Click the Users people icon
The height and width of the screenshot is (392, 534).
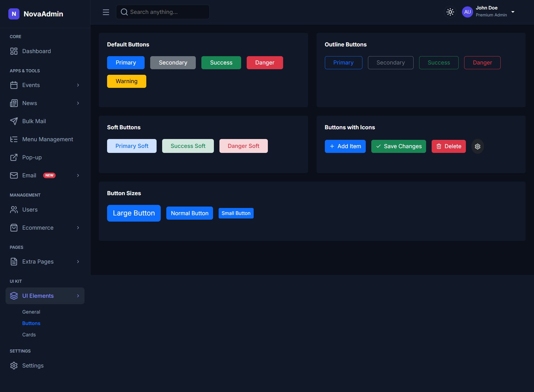pos(14,210)
